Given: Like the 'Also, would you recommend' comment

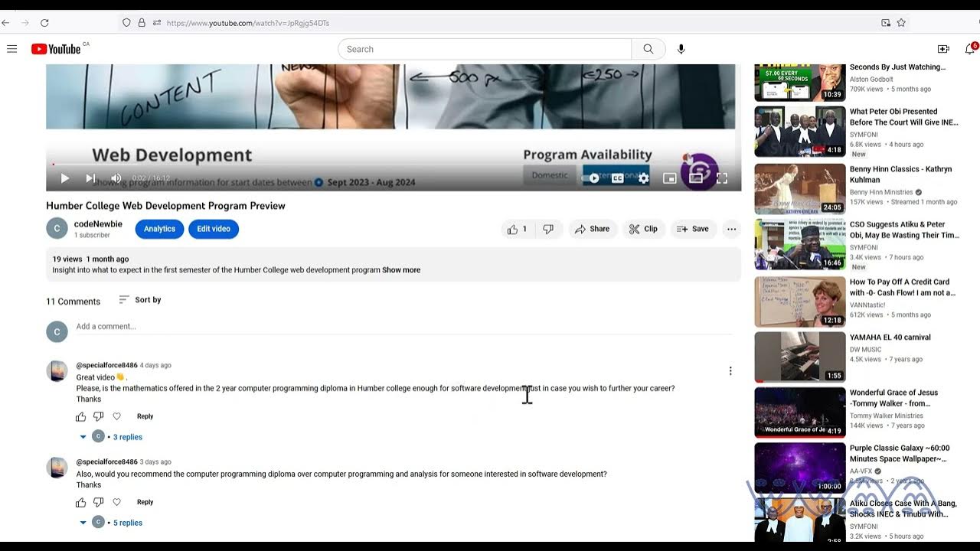Looking at the screenshot, I should [81, 502].
